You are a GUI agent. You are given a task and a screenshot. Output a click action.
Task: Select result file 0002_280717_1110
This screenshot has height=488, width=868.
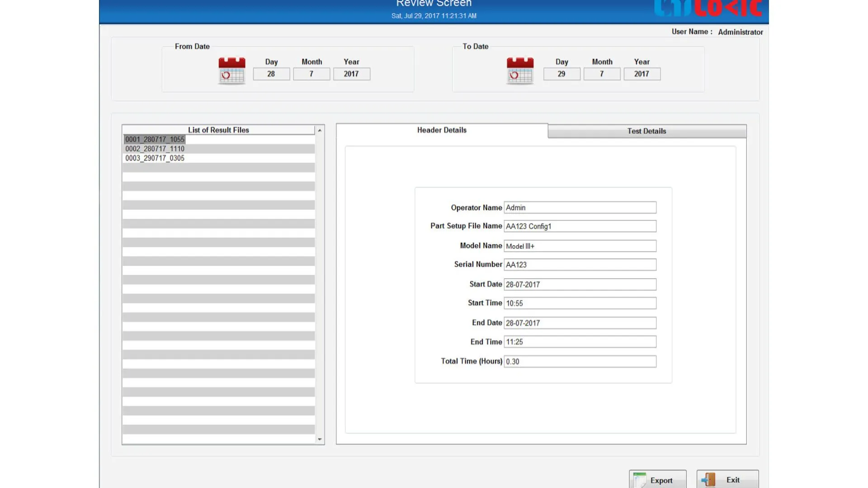[x=155, y=149]
